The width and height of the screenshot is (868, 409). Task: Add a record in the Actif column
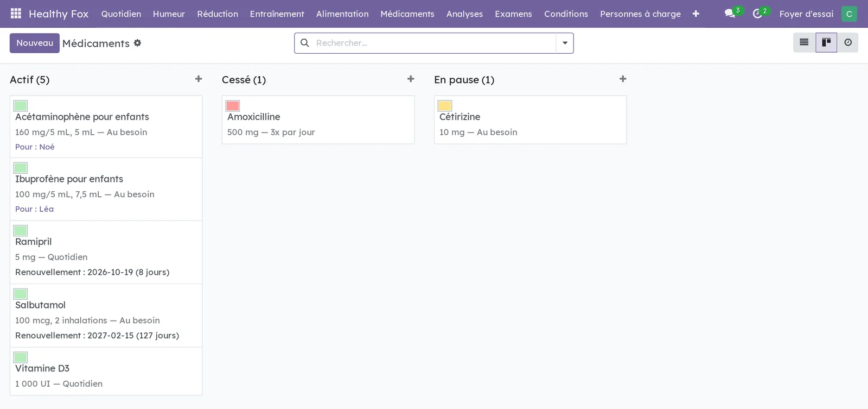[x=199, y=79]
